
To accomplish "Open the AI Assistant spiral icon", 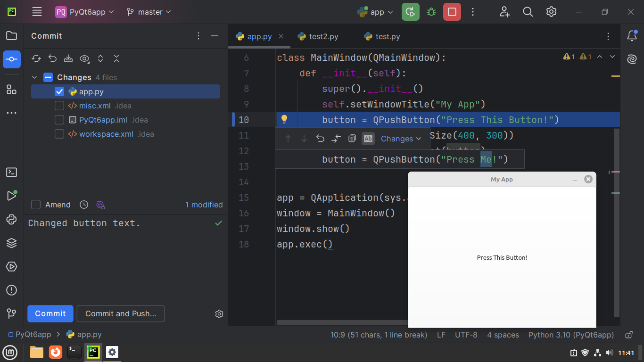I will (632, 59).
